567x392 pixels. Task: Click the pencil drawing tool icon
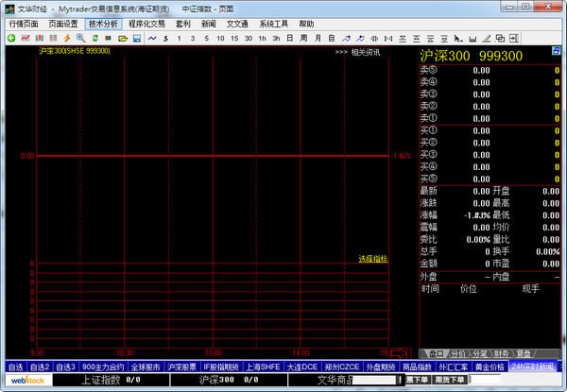pyautogui.click(x=487, y=38)
